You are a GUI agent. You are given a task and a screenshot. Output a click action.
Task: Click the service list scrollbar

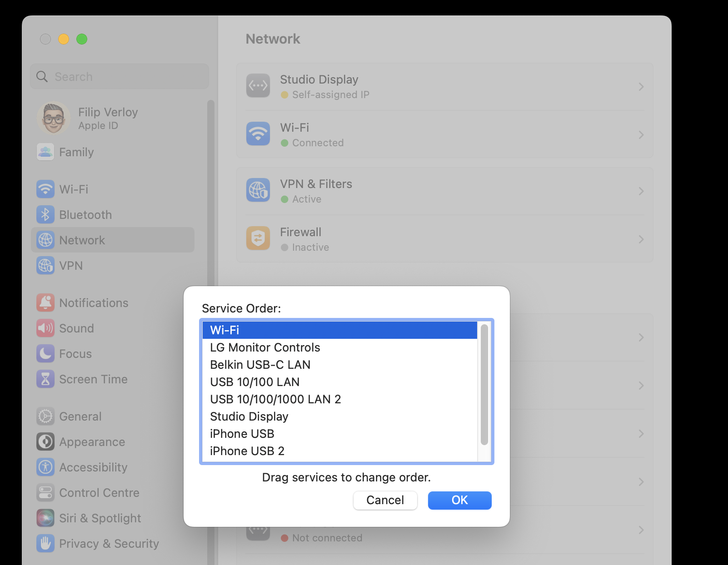click(484, 384)
